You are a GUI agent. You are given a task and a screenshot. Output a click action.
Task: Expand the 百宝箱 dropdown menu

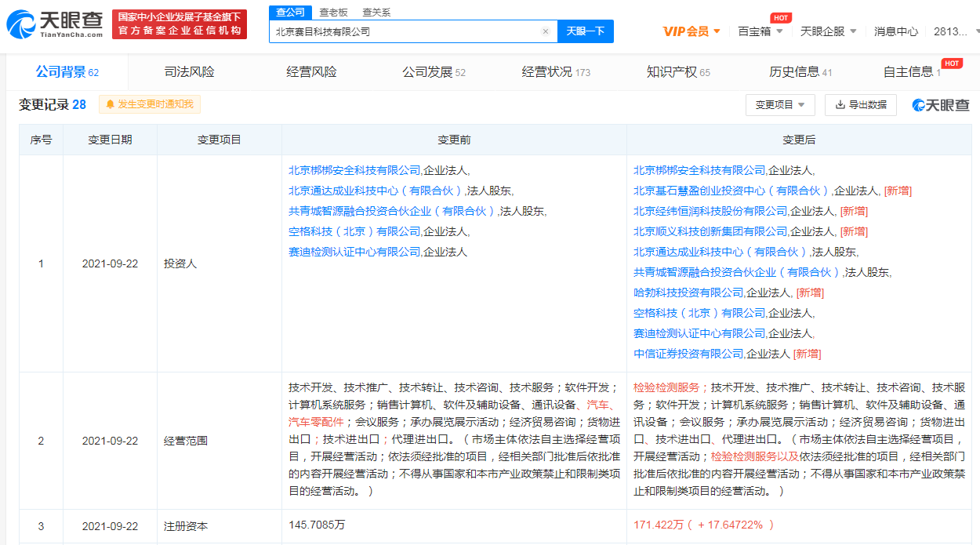point(760,31)
